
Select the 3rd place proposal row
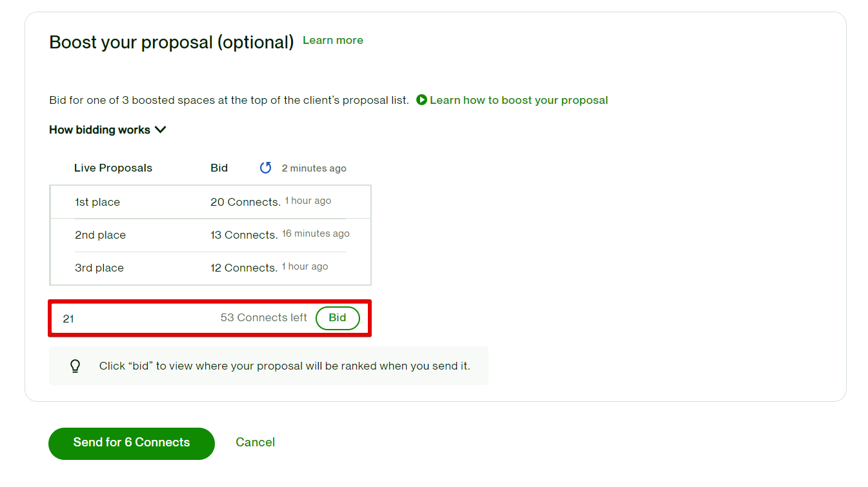[x=210, y=267]
